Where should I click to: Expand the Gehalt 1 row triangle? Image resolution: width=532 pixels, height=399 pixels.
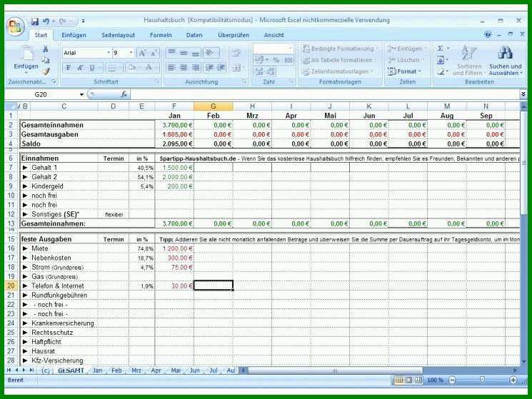click(25, 168)
